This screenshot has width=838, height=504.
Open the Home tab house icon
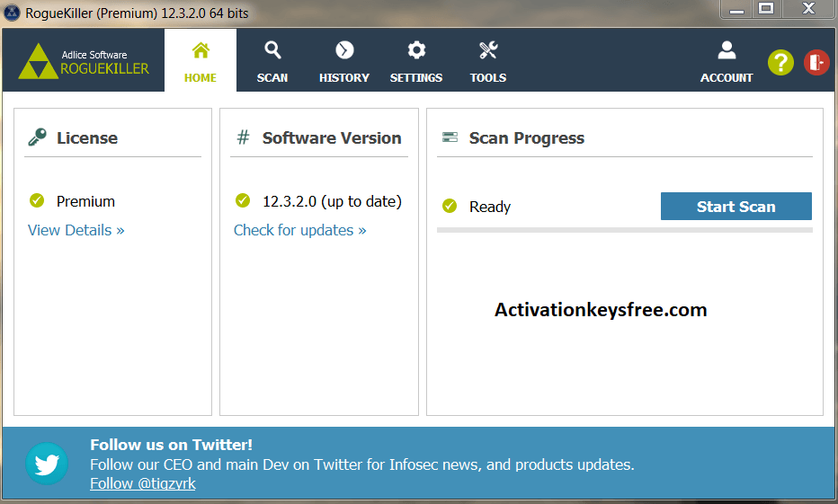click(201, 50)
